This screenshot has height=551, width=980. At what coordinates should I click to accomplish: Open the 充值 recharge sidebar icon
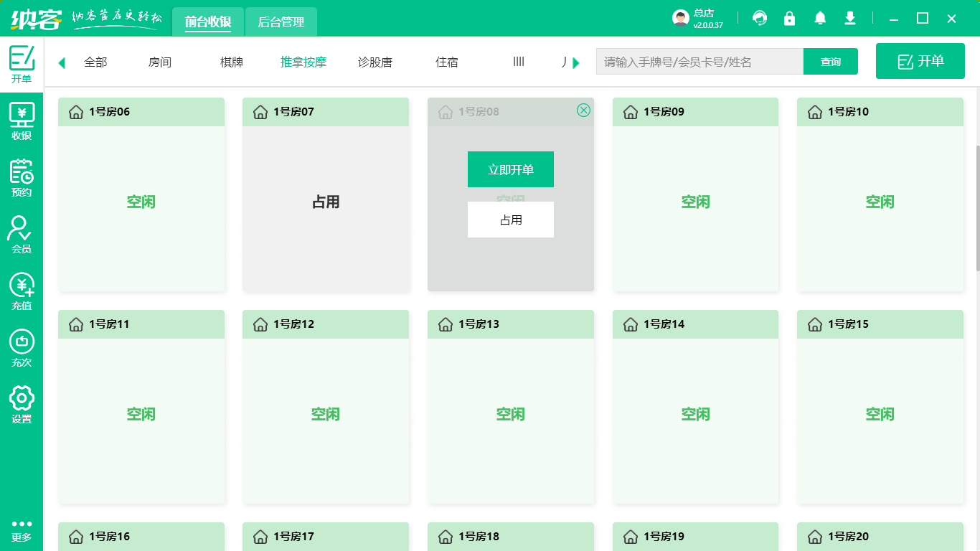point(22,291)
